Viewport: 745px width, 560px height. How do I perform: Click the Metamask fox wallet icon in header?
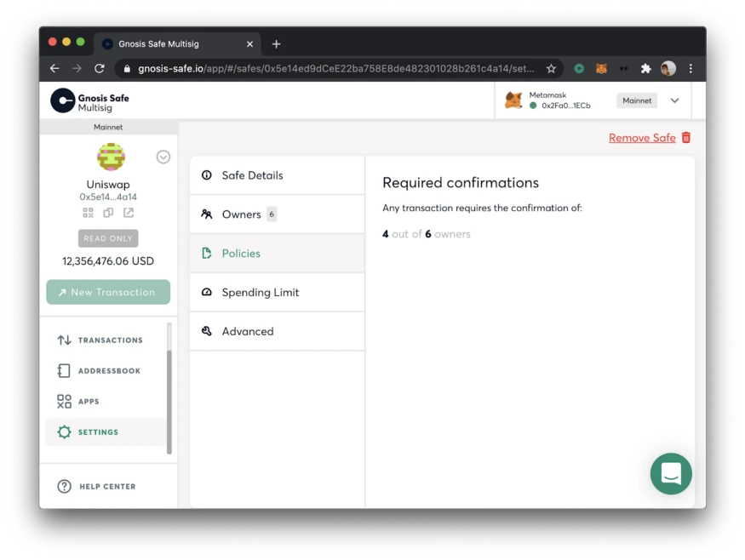(x=513, y=100)
